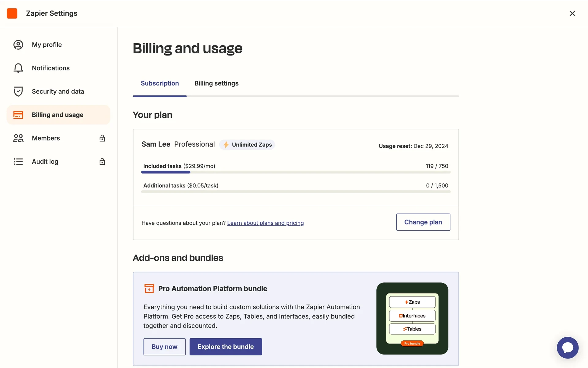Click the lock icon beside Audit log

click(x=102, y=162)
